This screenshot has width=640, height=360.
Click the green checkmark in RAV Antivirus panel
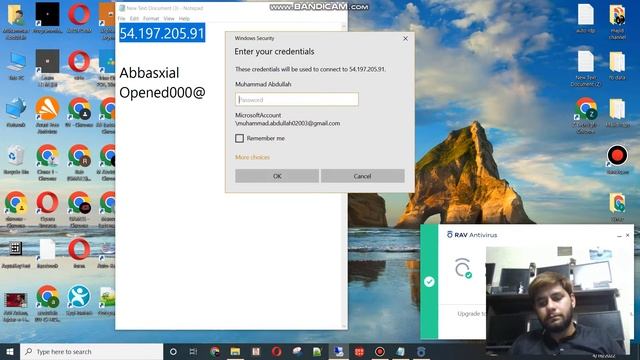(x=429, y=281)
